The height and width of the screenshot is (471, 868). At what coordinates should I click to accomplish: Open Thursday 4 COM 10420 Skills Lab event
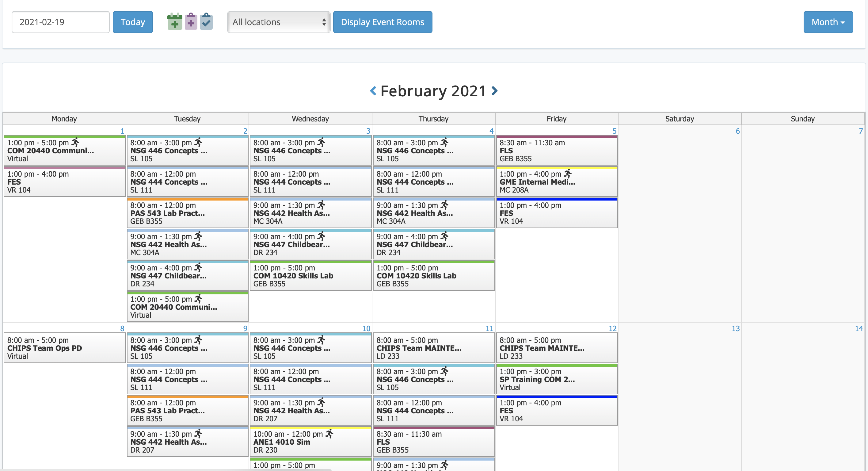[x=434, y=275]
